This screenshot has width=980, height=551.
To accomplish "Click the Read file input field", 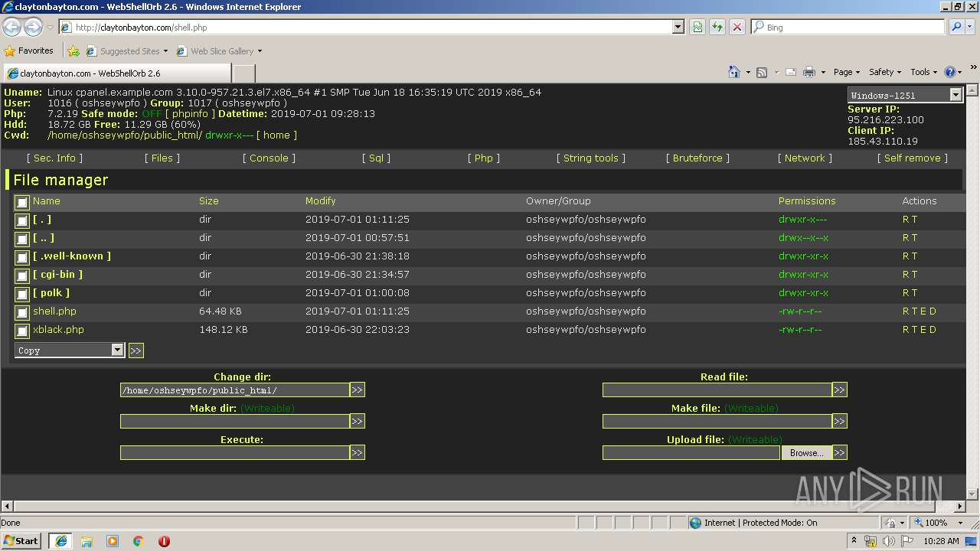I will pyautogui.click(x=717, y=390).
